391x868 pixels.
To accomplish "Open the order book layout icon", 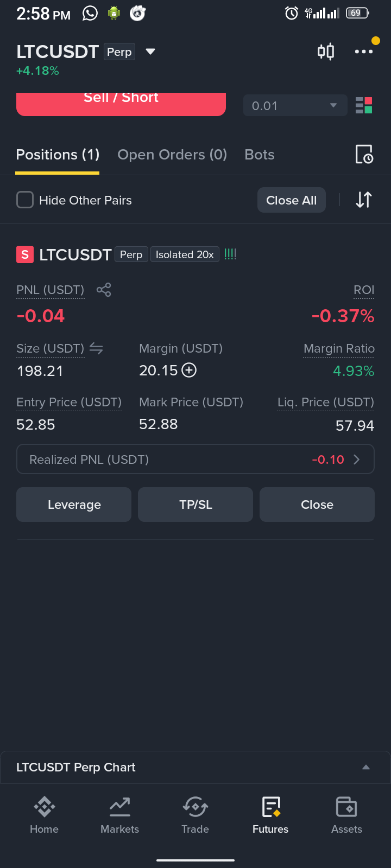I will point(364,105).
